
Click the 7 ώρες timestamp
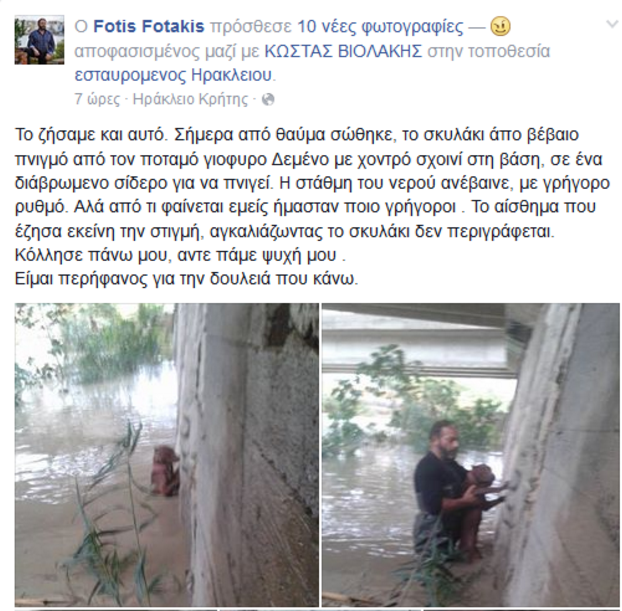coord(97,99)
